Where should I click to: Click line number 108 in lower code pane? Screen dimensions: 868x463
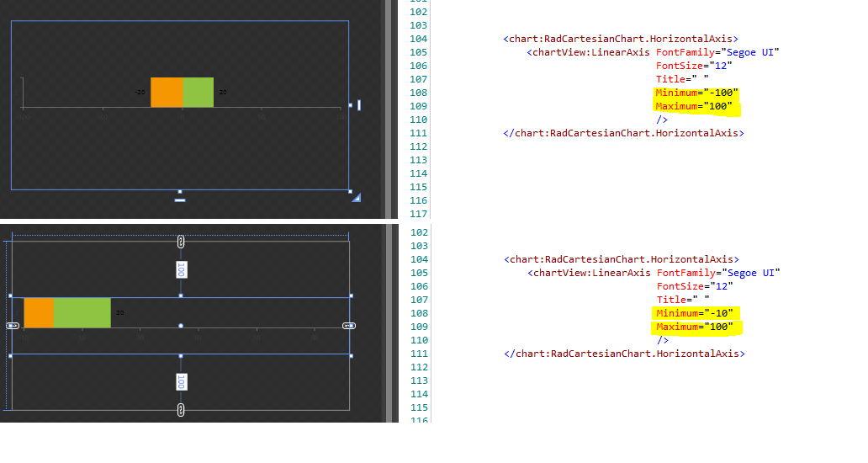419,313
